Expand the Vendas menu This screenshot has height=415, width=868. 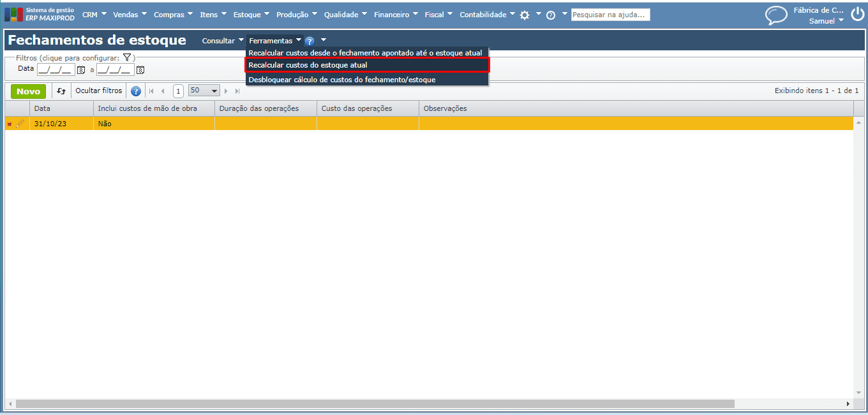point(130,15)
